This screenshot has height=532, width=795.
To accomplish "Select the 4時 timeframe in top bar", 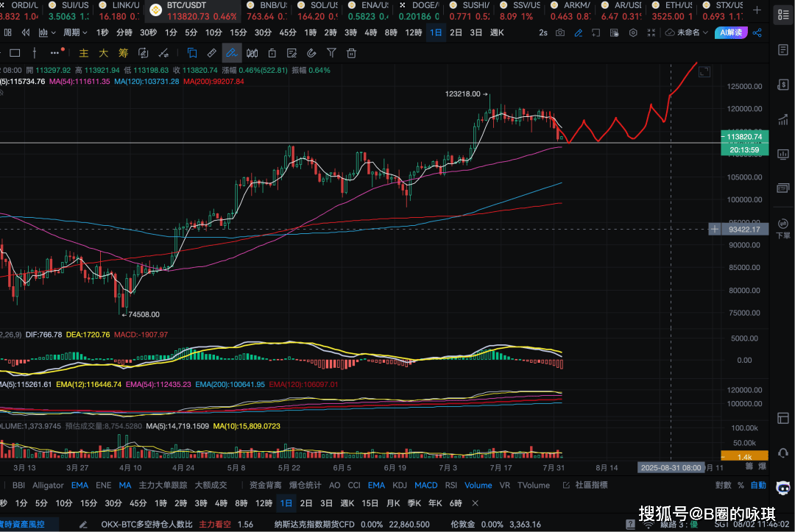I will (370, 32).
